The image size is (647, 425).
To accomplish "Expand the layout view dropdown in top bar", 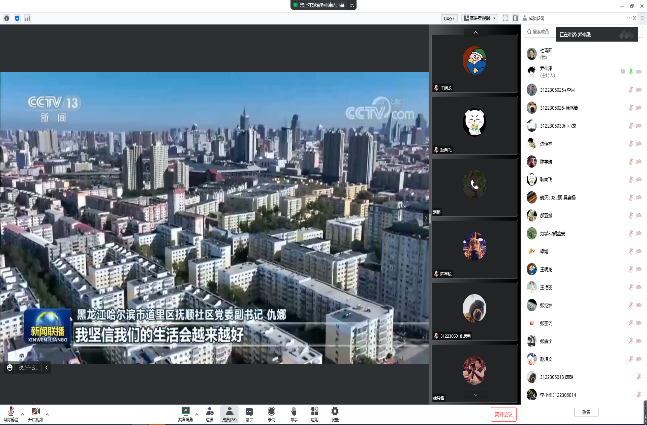I will click(x=480, y=18).
